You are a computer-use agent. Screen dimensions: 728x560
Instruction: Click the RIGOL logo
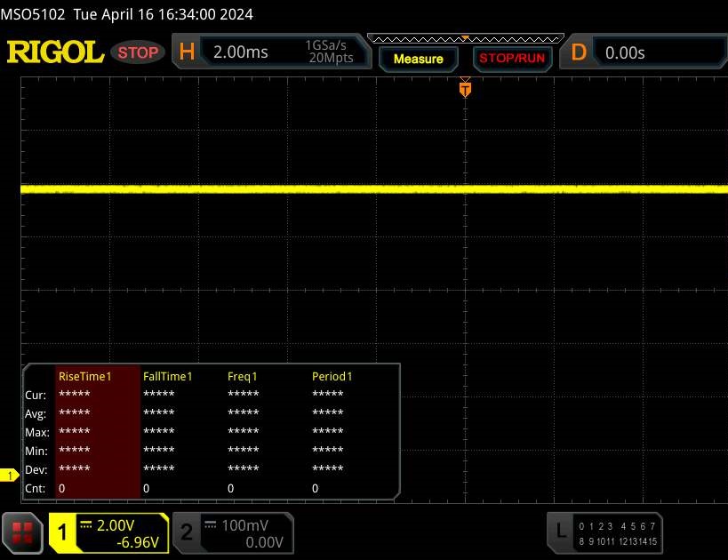pos(55,52)
